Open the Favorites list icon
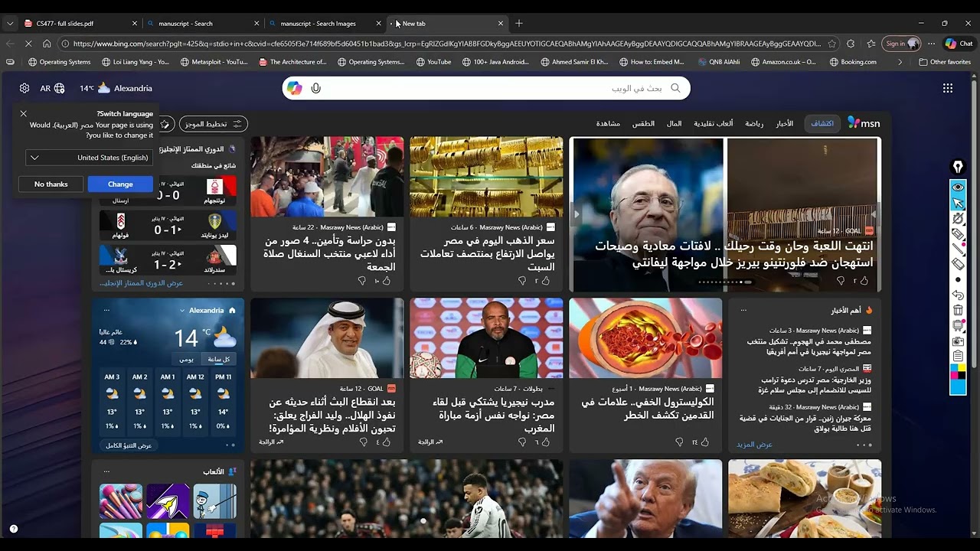The height and width of the screenshot is (551, 980). (871, 44)
